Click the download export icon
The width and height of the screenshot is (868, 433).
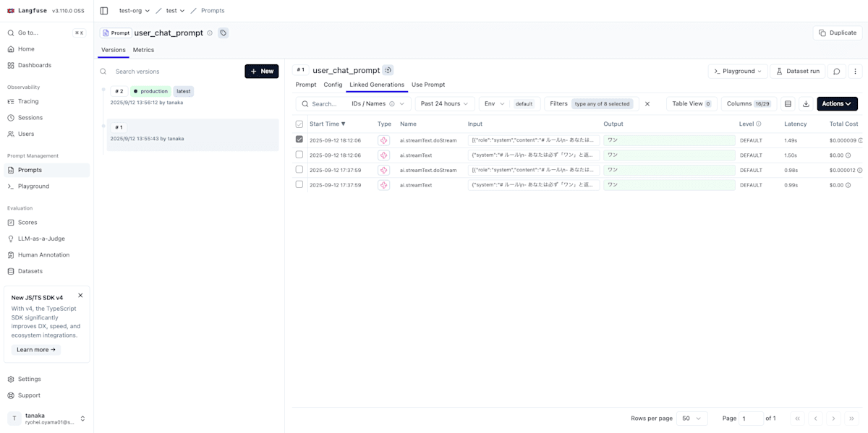pyautogui.click(x=806, y=103)
